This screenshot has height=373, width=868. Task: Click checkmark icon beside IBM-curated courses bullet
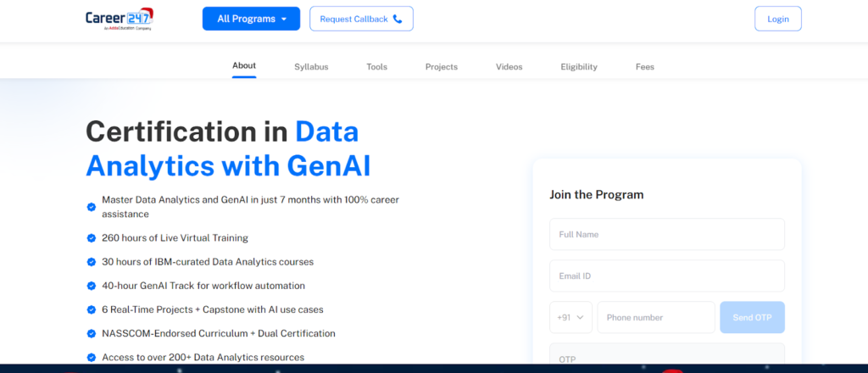pyautogui.click(x=92, y=263)
